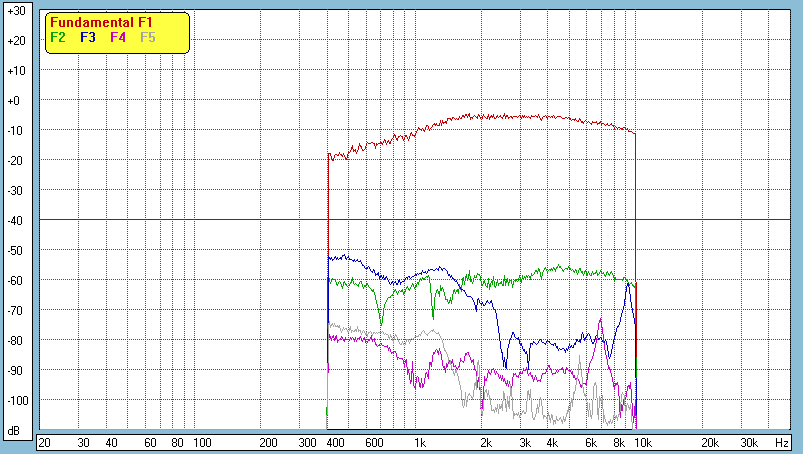Viewport: 803px width, 454px height.
Task: Click the -40 dB axis label
Action: pos(15,221)
